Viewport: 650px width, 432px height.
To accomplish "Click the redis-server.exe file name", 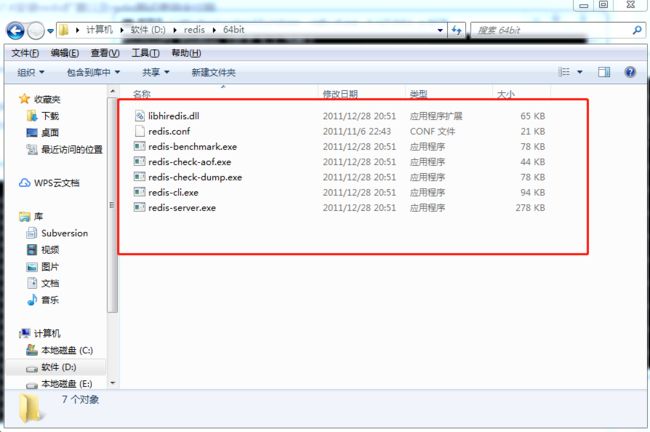I will coord(182,208).
